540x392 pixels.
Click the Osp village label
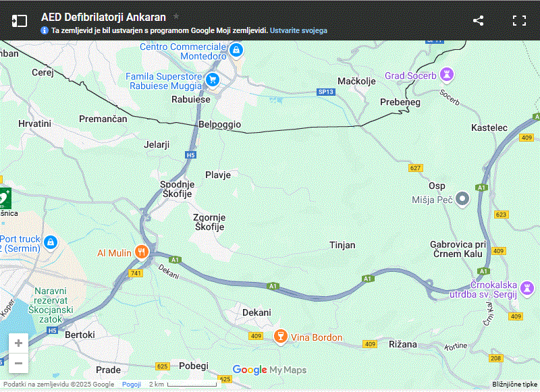tap(437, 186)
